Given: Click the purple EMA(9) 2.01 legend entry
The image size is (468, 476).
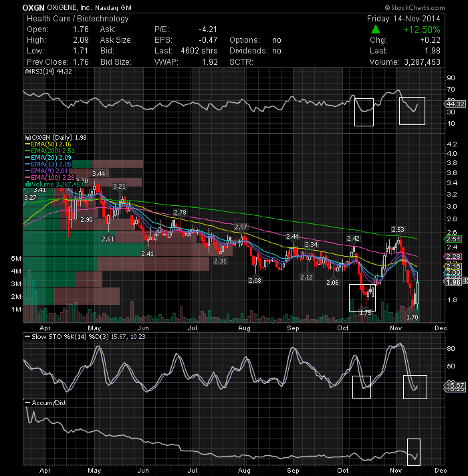Looking at the screenshot, I should pos(46,171).
